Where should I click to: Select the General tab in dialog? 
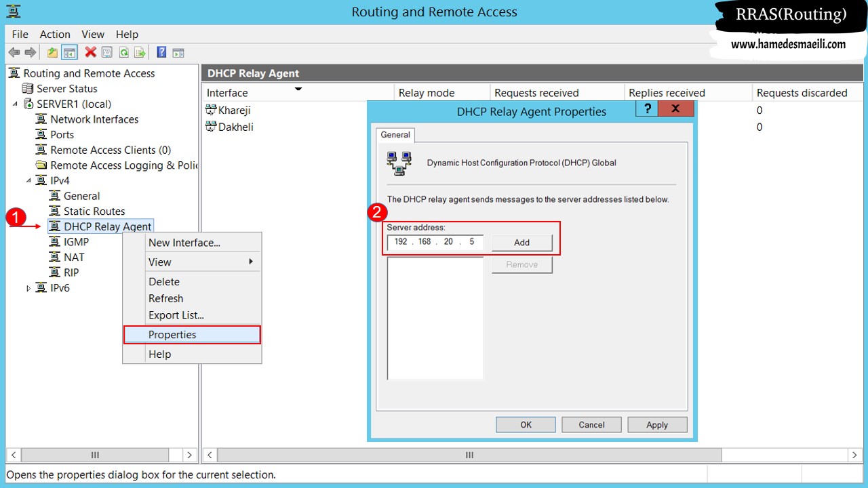pyautogui.click(x=395, y=135)
